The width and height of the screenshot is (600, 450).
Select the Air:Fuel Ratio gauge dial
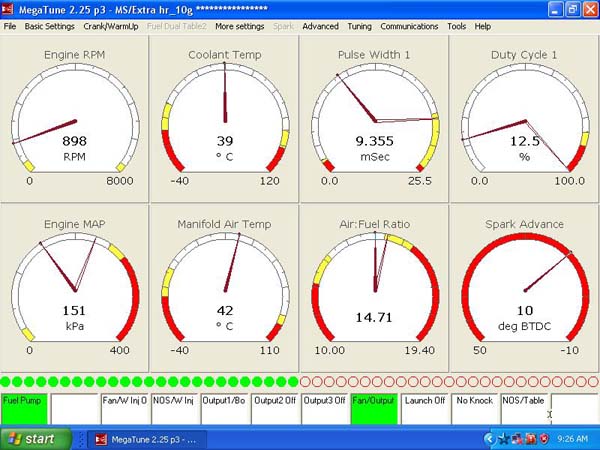click(374, 289)
